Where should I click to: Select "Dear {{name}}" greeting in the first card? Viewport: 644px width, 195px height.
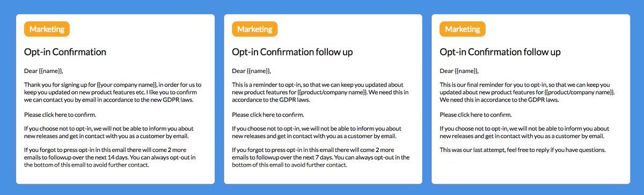43,71
